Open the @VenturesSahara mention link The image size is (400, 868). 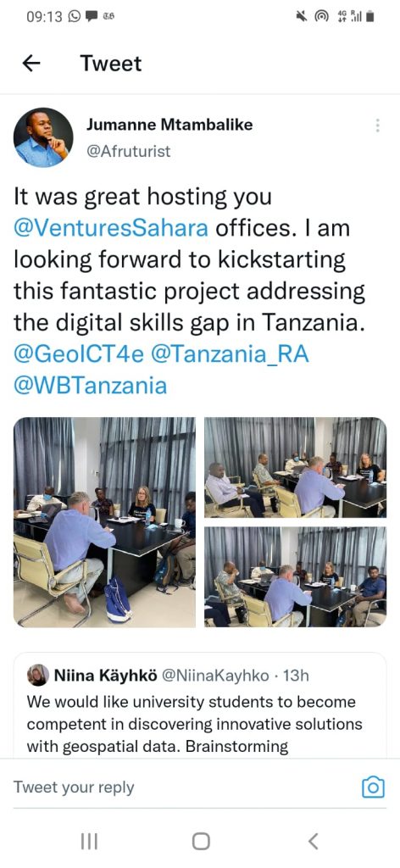(x=111, y=229)
